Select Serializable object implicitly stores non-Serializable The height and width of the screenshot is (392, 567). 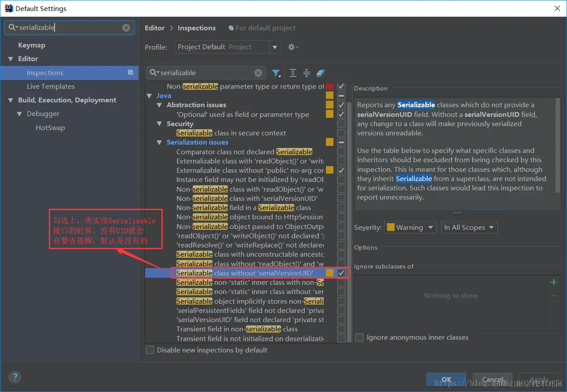[250, 301]
